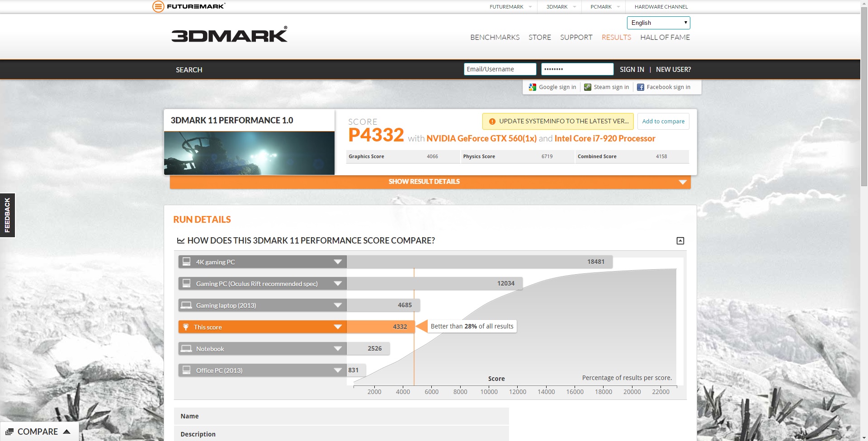
Task: Focus the password field
Action: point(577,69)
